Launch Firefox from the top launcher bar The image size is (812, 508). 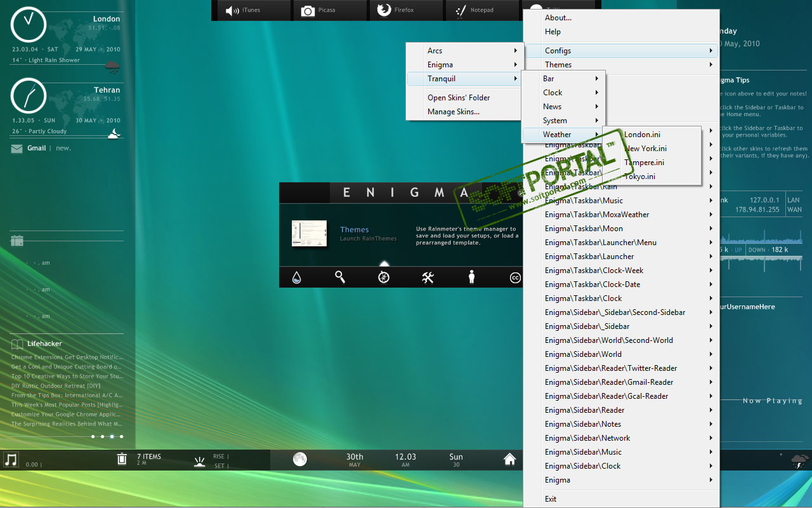[384, 10]
